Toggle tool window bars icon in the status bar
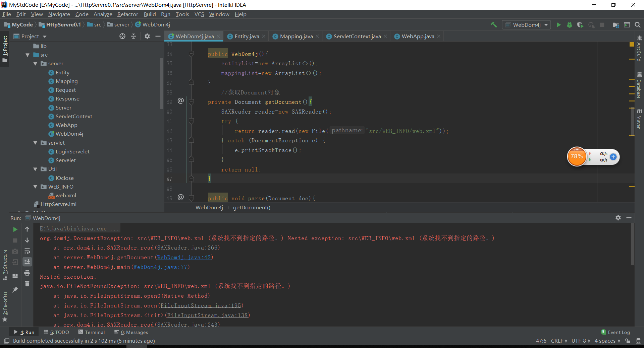 pyautogui.click(x=6, y=341)
